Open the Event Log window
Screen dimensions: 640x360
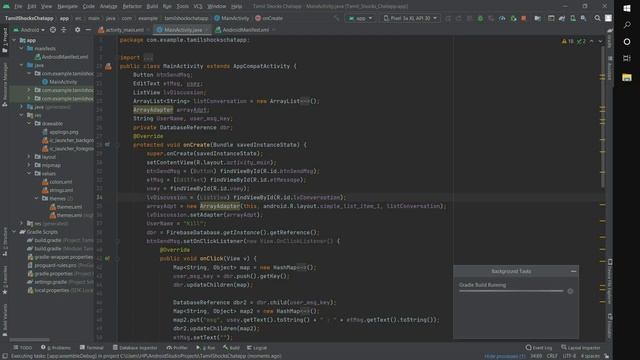click(539, 348)
